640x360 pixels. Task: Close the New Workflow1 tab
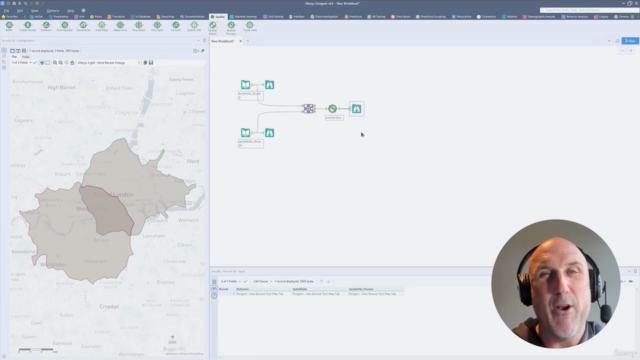240,41
